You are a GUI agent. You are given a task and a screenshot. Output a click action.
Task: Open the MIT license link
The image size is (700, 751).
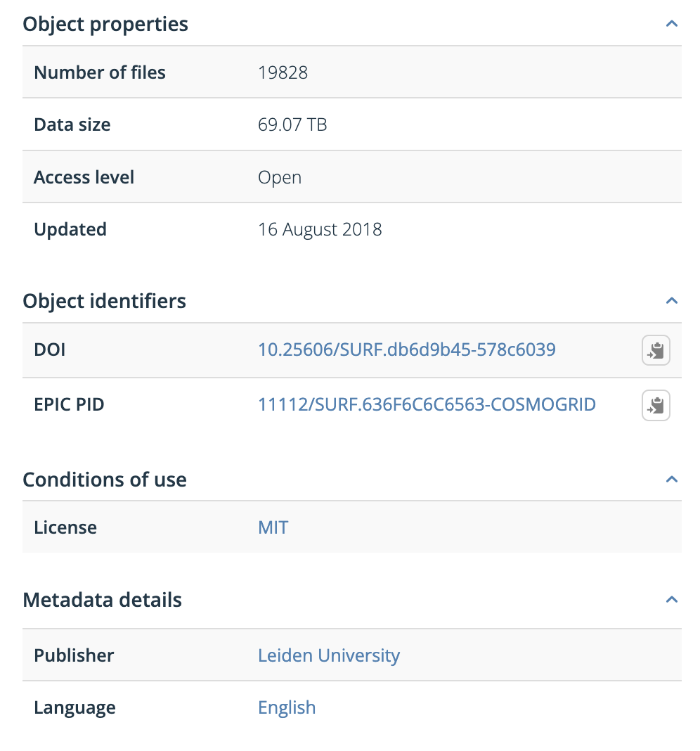273,527
